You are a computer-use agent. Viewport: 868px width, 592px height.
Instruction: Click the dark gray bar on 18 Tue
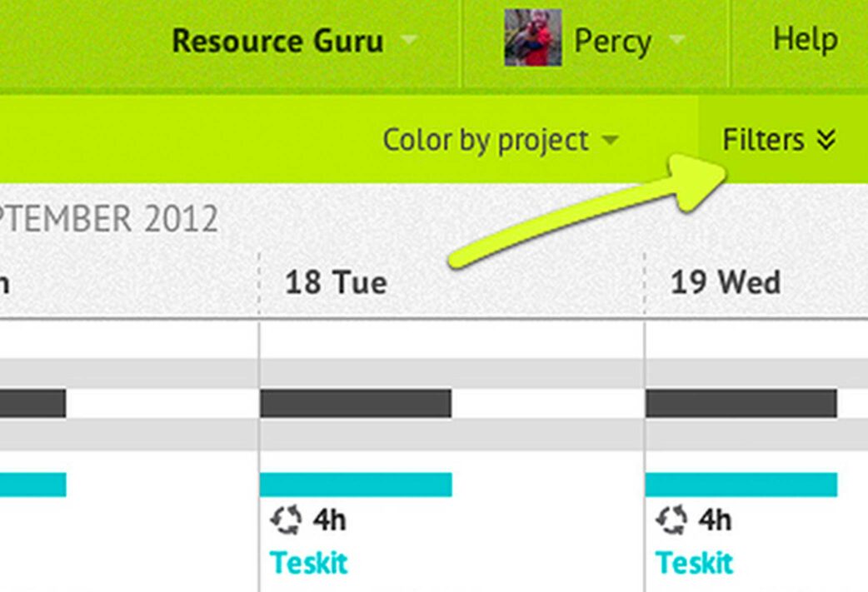tap(356, 403)
